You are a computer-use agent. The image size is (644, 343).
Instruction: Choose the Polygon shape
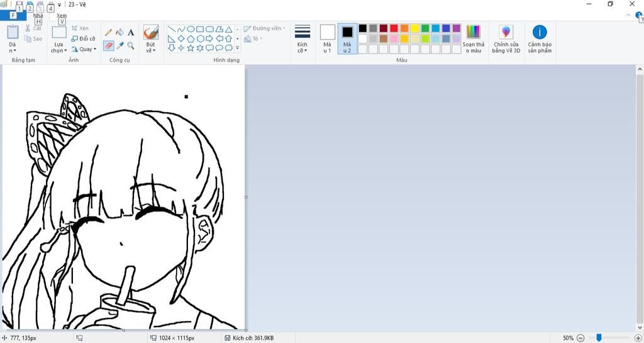click(219, 29)
